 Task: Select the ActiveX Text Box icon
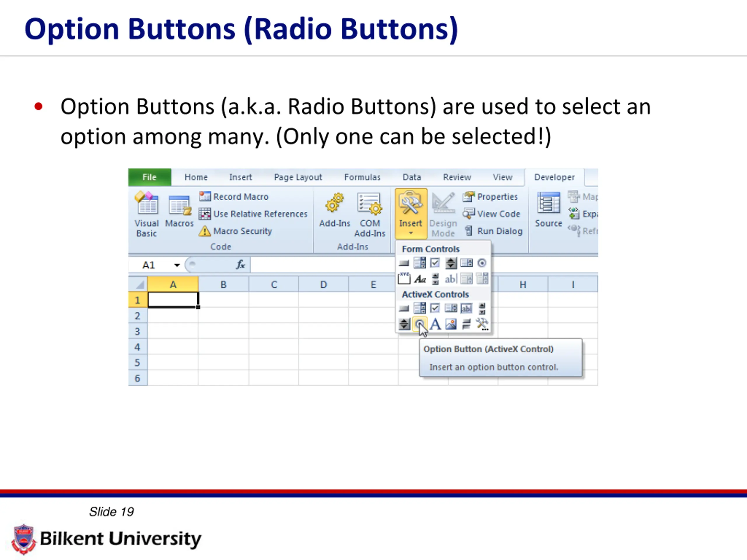point(466,308)
